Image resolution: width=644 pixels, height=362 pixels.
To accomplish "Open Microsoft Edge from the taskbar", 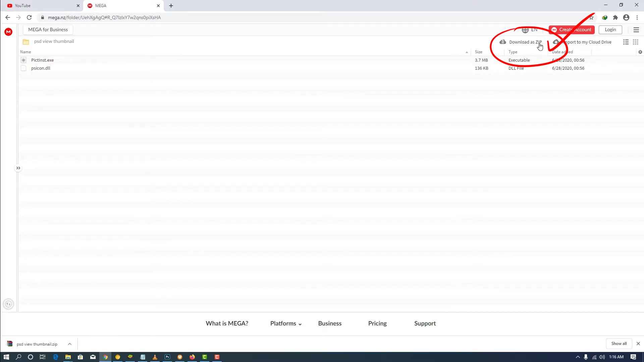I will click(x=56, y=357).
